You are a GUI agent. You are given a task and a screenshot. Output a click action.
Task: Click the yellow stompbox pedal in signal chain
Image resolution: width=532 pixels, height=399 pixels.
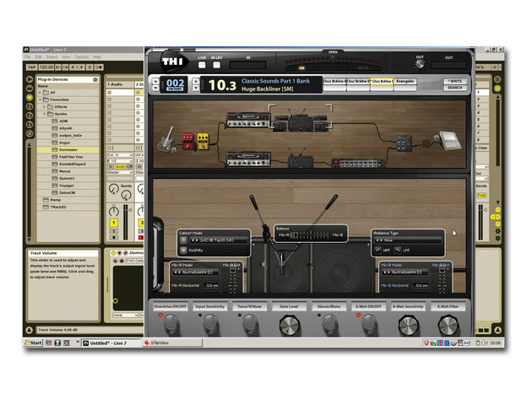203,142
